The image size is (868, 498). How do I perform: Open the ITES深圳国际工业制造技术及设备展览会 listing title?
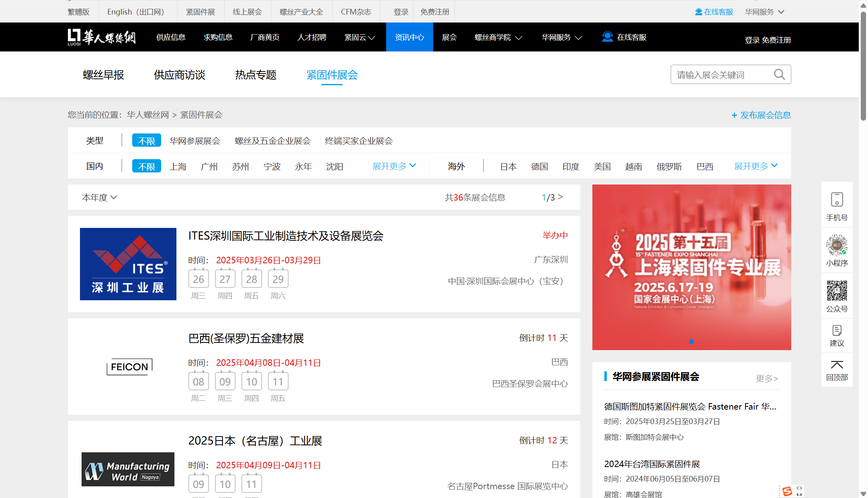pyautogui.click(x=286, y=236)
